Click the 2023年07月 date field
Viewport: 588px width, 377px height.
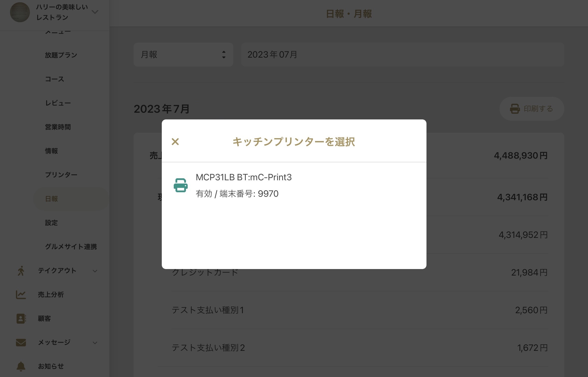403,55
